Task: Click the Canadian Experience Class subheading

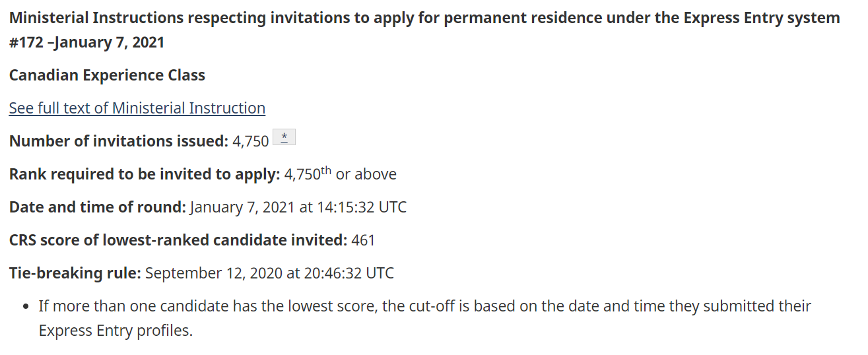Action: click(107, 75)
